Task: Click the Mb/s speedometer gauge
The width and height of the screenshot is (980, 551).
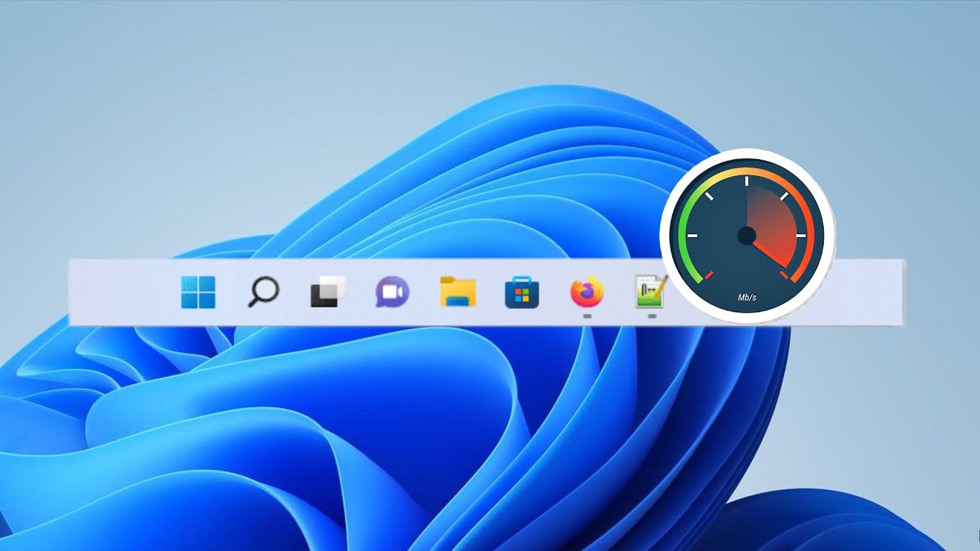Action: [747, 236]
